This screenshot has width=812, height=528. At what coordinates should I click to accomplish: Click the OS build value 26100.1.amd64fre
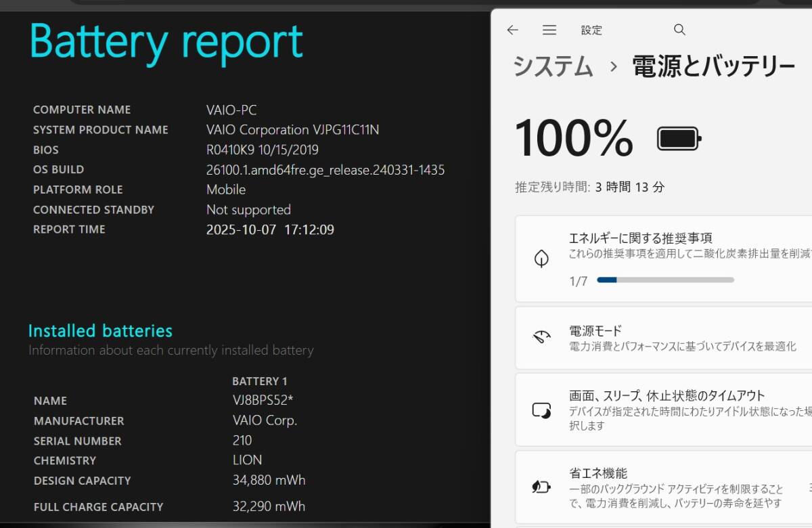[x=325, y=170]
